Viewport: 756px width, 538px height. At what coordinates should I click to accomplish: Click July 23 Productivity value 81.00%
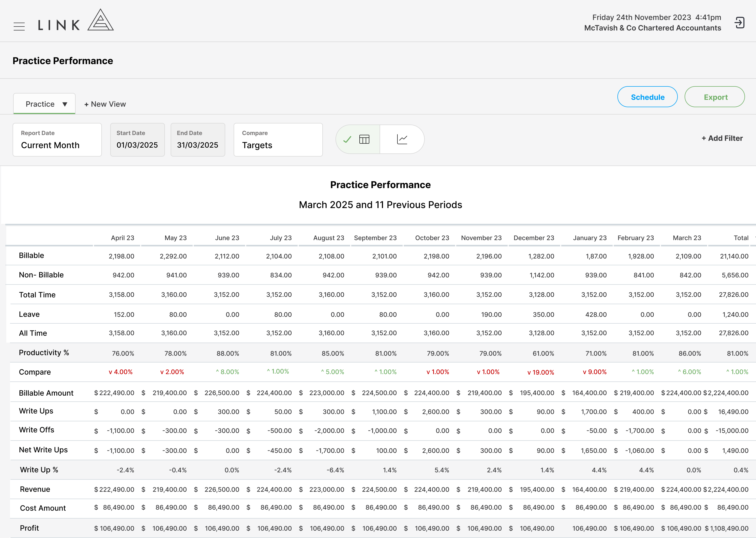pyautogui.click(x=281, y=354)
